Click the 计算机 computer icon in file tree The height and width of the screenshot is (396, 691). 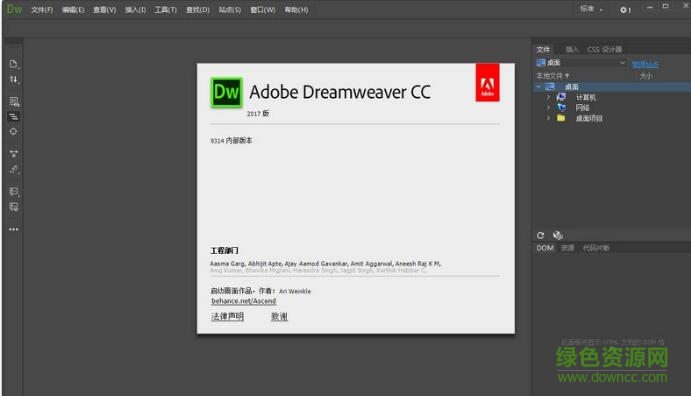point(561,97)
